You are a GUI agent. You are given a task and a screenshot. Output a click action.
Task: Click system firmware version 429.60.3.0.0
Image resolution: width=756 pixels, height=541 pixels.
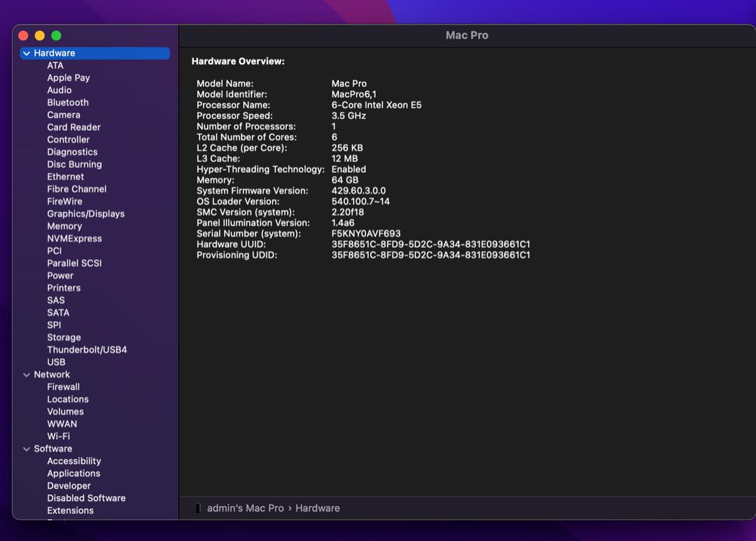tap(358, 191)
